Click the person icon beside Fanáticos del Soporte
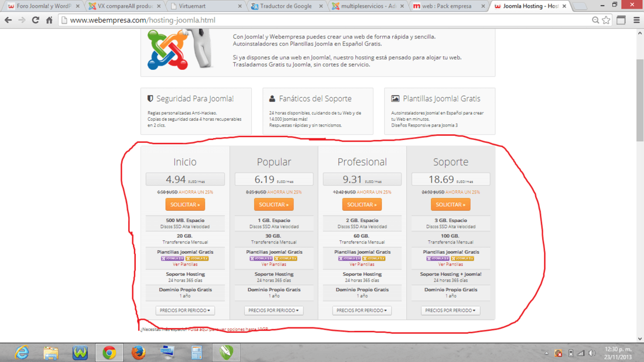Screen dimensions: 644x362 point(272,98)
